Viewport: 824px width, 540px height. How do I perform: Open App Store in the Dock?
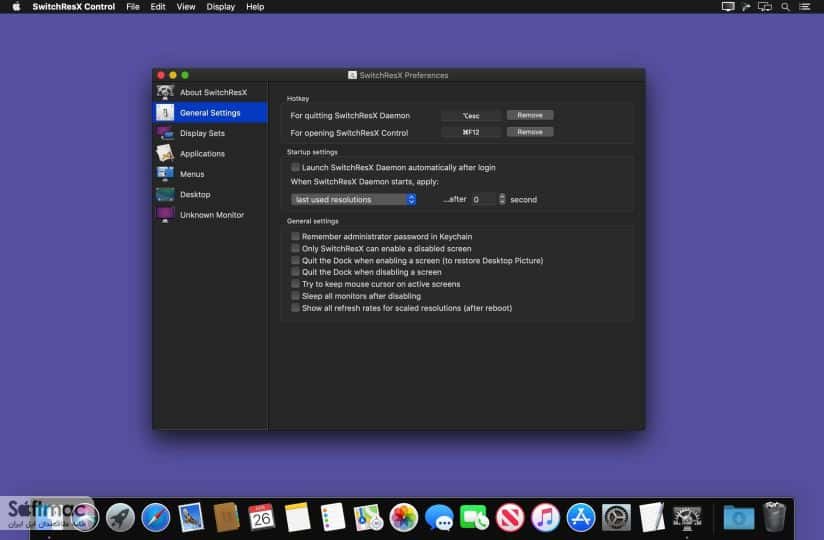[581, 517]
